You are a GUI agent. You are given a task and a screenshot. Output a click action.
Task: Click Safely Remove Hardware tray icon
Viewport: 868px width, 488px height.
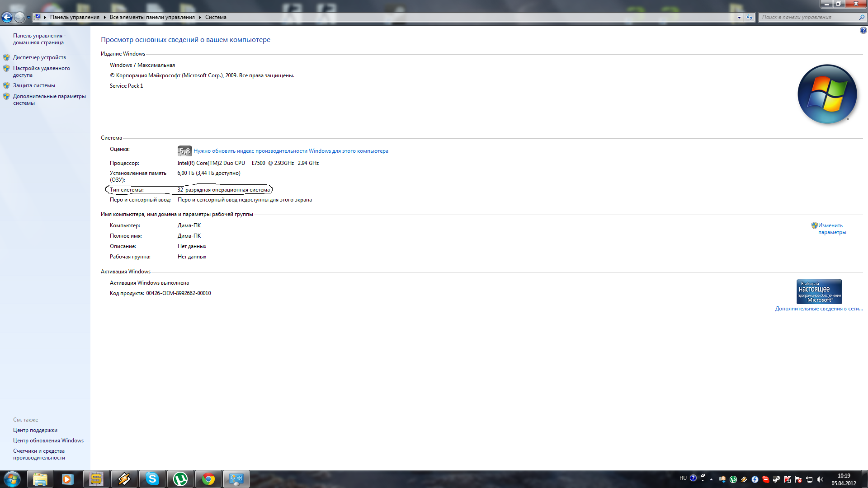point(722,479)
